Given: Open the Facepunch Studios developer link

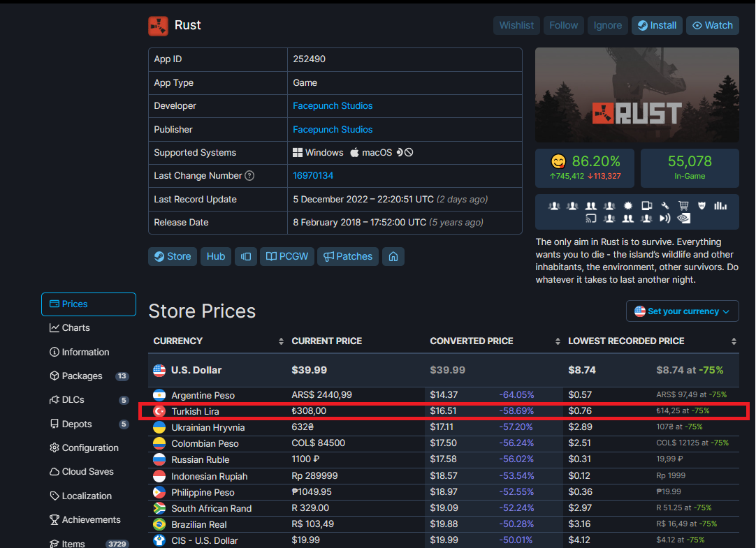Looking at the screenshot, I should [333, 106].
